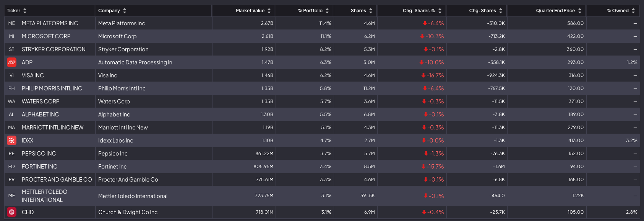Sort table by Ticker column
Screen dimensions: 644x221
[25, 11]
